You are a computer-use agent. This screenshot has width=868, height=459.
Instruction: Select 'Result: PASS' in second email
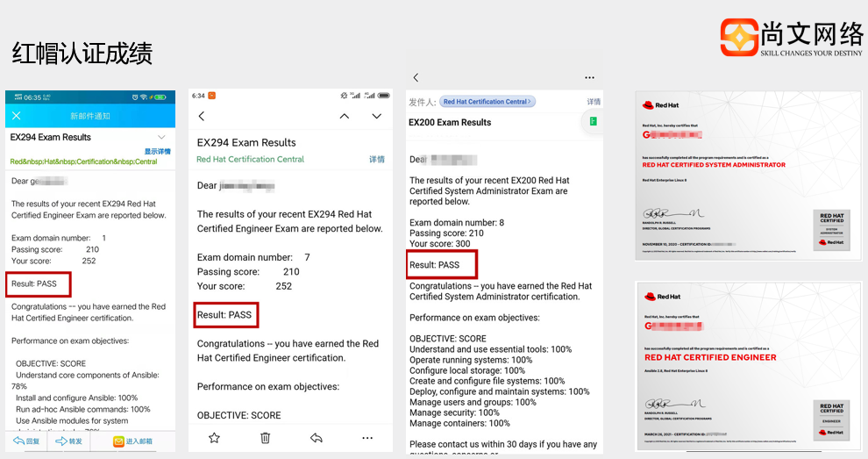coord(224,315)
